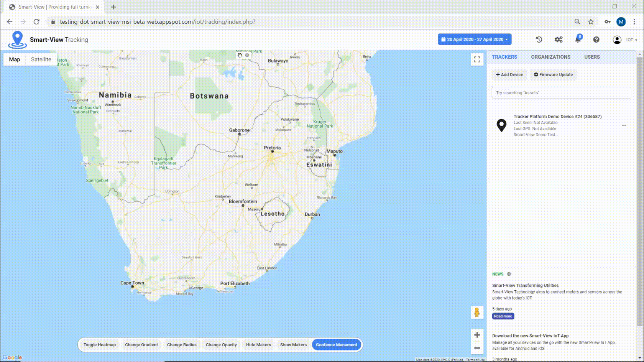Open the three-dot menu for device #24
The width and height of the screenshot is (644, 362).
click(624, 125)
